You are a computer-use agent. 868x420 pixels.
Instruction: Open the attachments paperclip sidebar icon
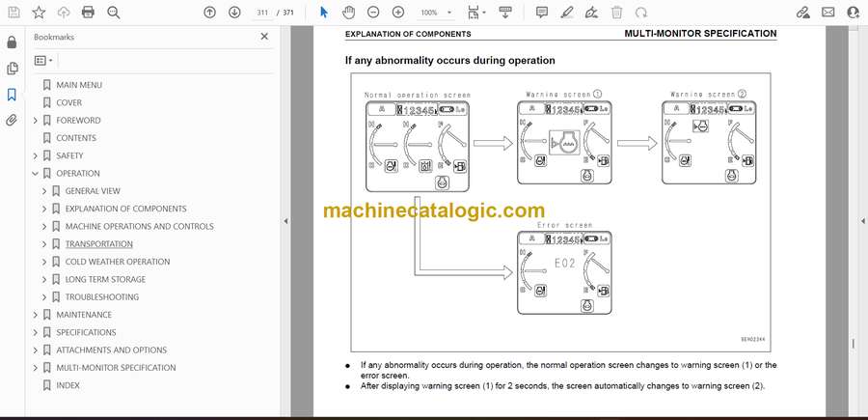[12, 121]
